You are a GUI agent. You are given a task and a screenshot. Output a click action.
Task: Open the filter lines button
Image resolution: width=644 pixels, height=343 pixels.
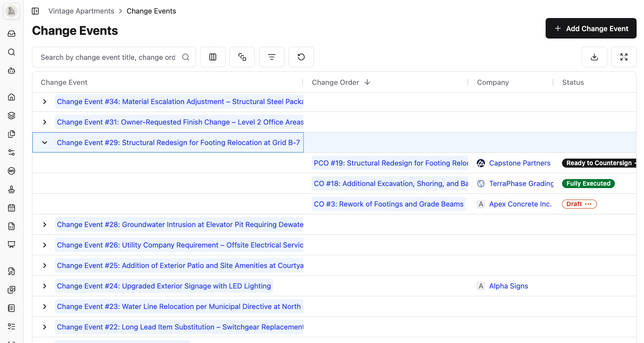(x=272, y=57)
